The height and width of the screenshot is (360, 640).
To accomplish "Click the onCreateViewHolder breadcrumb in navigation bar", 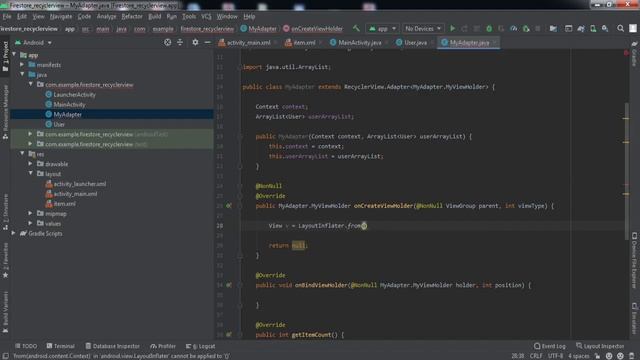I will [x=313, y=29].
